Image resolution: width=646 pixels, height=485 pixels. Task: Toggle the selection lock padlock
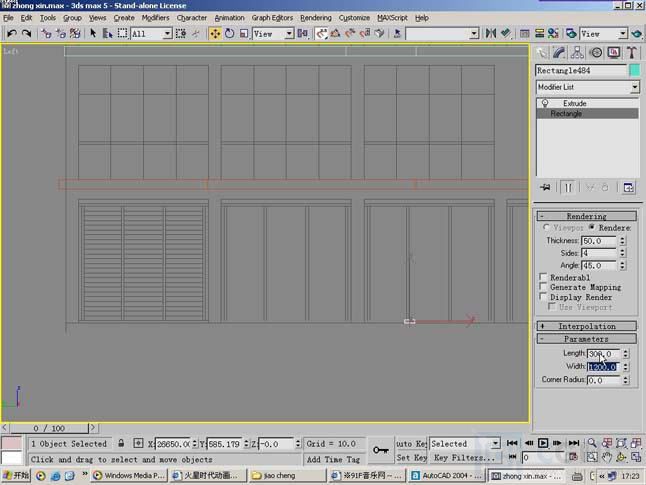coord(121,443)
